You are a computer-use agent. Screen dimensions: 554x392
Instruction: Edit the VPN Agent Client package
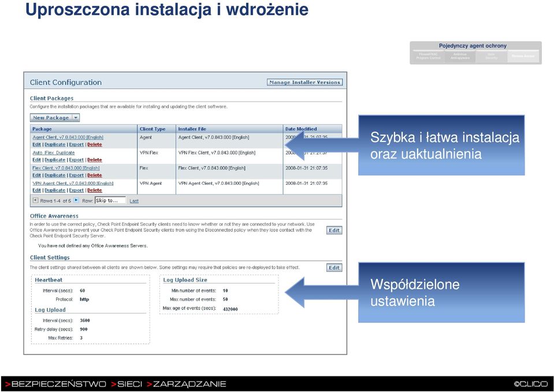[x=37, y=190]
